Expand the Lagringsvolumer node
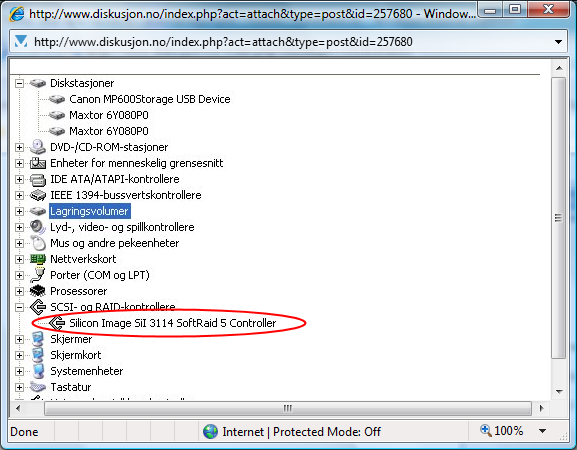This screenshot has width=577, height=450. pyautogui.click(x=20, y=212)
